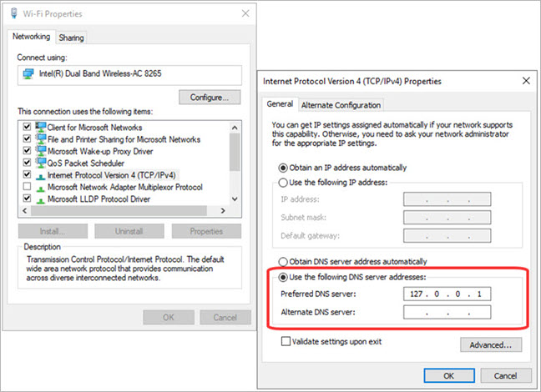The width and height of the screenshot is (541, 392).
Task: Check Validate settings upon exit
Action: (x=287, y=341)
